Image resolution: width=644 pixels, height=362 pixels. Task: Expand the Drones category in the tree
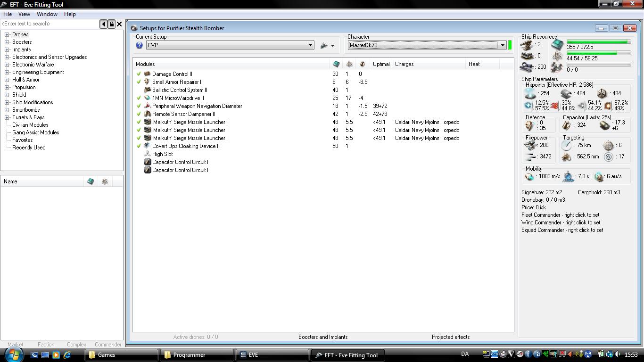(x=7, y=34)
